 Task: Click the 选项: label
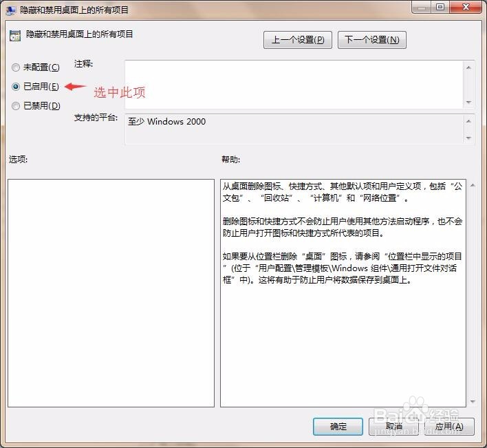[x=18, y=160]
